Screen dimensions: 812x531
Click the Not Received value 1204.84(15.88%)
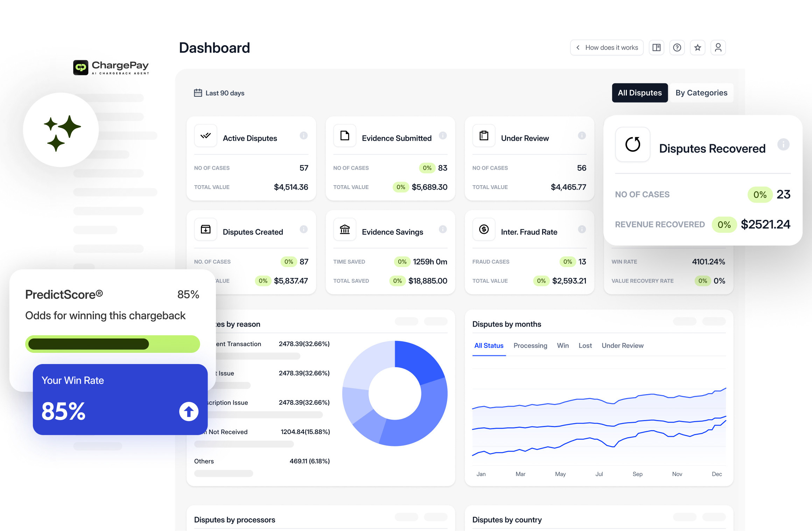pyautogui.click(x=305, y=432)
